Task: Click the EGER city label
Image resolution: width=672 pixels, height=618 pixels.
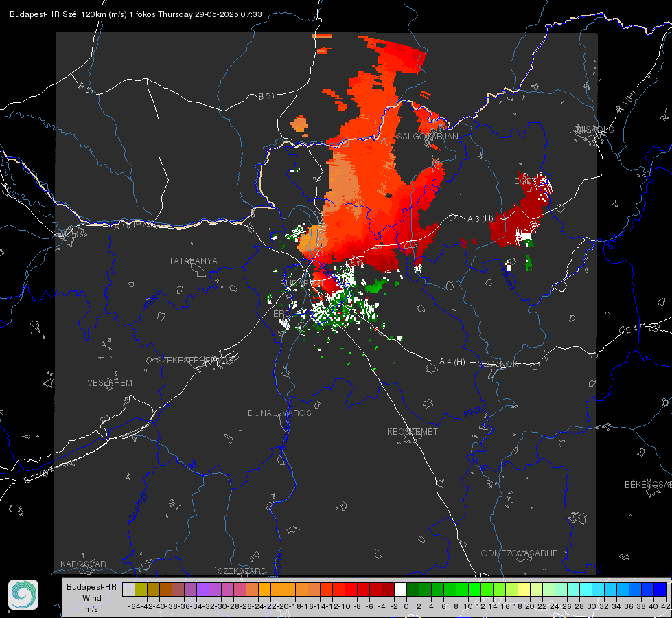Action: [x=525, y=181]
